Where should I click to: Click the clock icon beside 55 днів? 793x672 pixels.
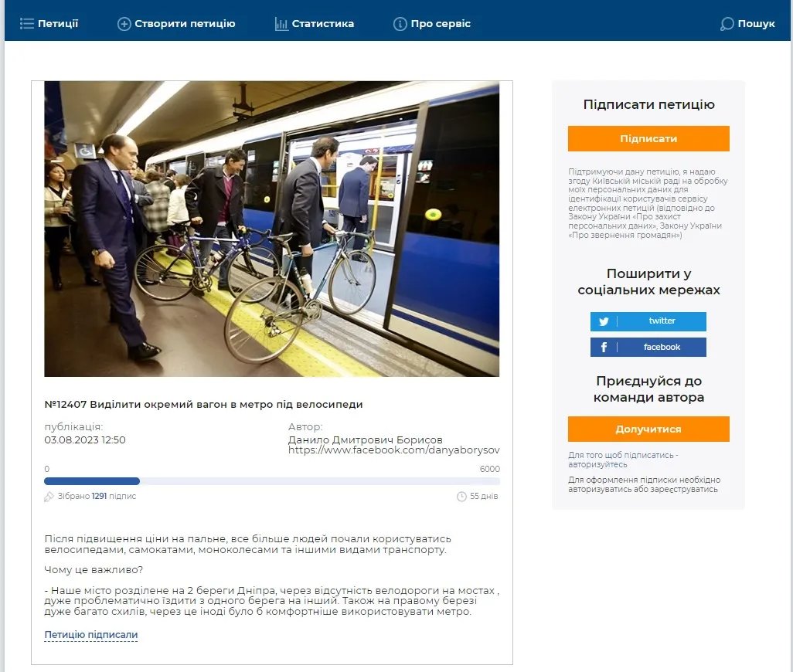461,497
